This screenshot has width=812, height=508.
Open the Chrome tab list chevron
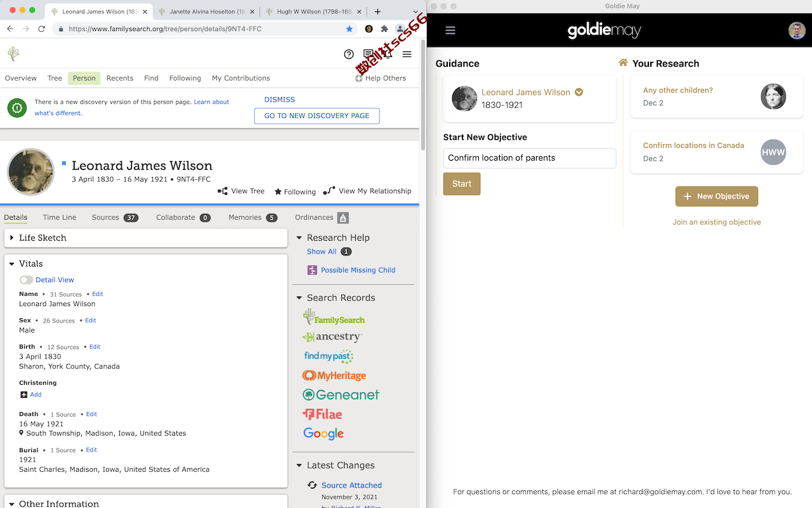point(416,11)
